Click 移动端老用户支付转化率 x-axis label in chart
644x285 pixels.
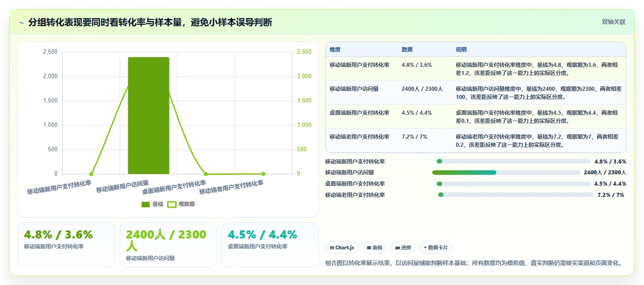tap(231, 187)
